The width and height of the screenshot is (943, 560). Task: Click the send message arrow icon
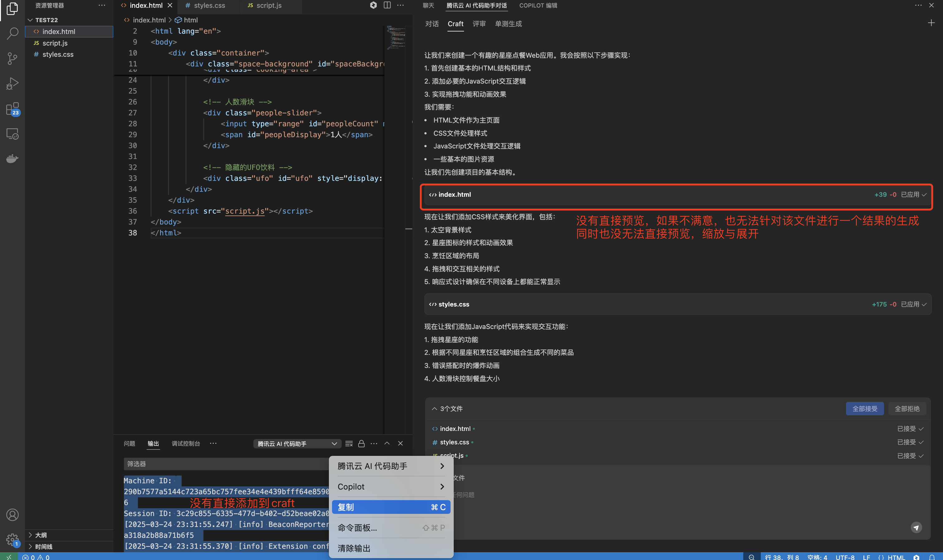[x=916, y=528]
